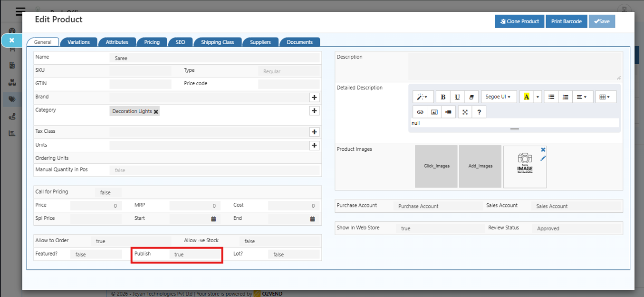Insert an image into the detailed description
644x297 pixels.
pos(434,112)
